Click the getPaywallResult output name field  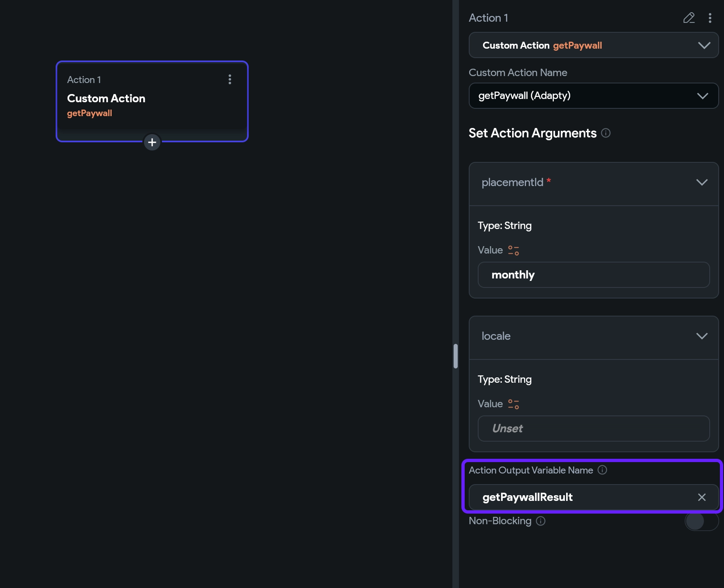(x=581, y=497)
